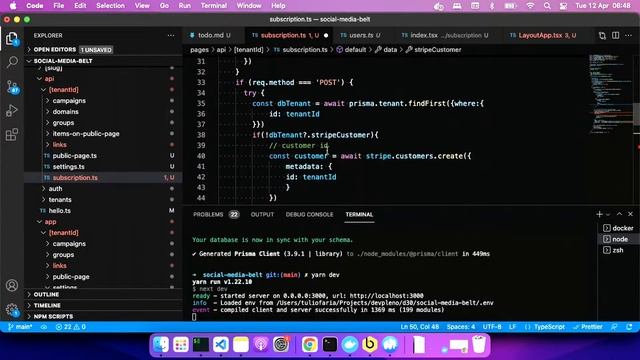Open settings.ts in the explorer
This screenshot has height=360, width=640.
[x=68, y=167]
